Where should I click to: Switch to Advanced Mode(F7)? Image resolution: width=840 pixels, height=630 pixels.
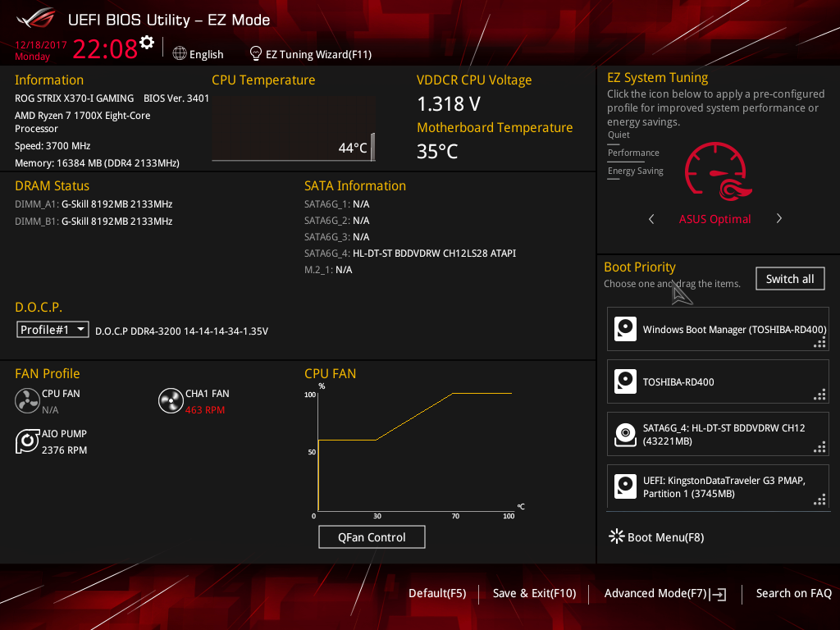(x=655, y=594)
